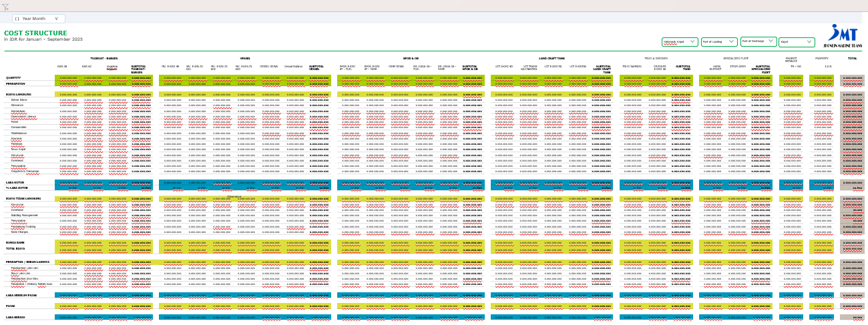This screenshot has height=325, width=868.
Task: Click the SUBTOTAL SPOB & OB header
Action: pyautogui.click(x=470, y=67)
